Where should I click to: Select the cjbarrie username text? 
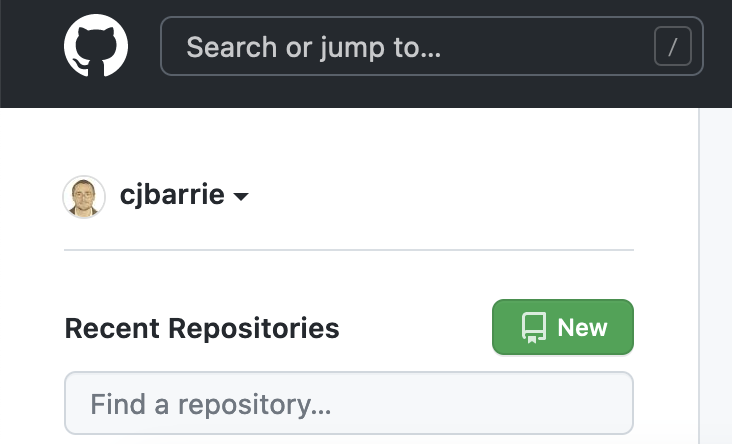pos(172,195)
